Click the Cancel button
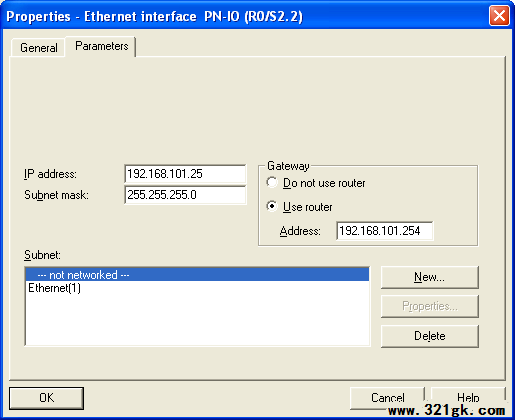The image size is (515, 420). click(387, 398)
